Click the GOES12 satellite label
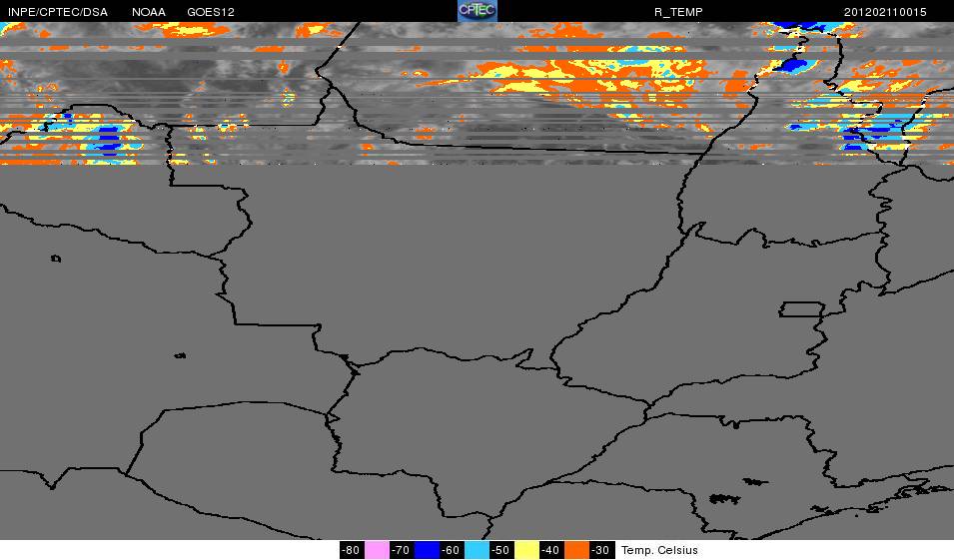The width and height of the screenshot is (954, 560). [x=211, y=12]
